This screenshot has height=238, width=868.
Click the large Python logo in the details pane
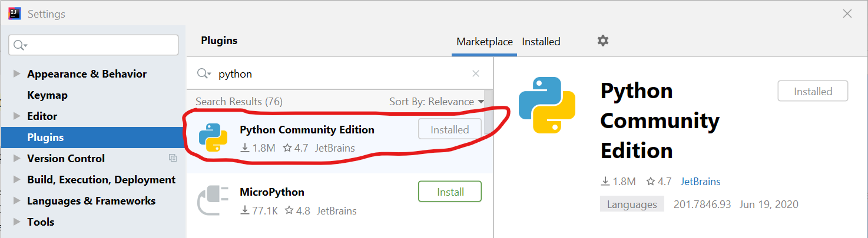pos(546,105)
